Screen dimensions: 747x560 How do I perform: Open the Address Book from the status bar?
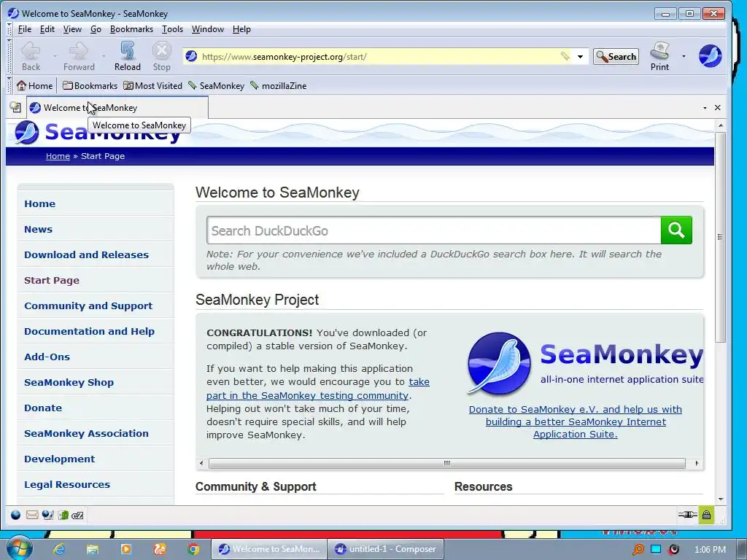point(63,515)
